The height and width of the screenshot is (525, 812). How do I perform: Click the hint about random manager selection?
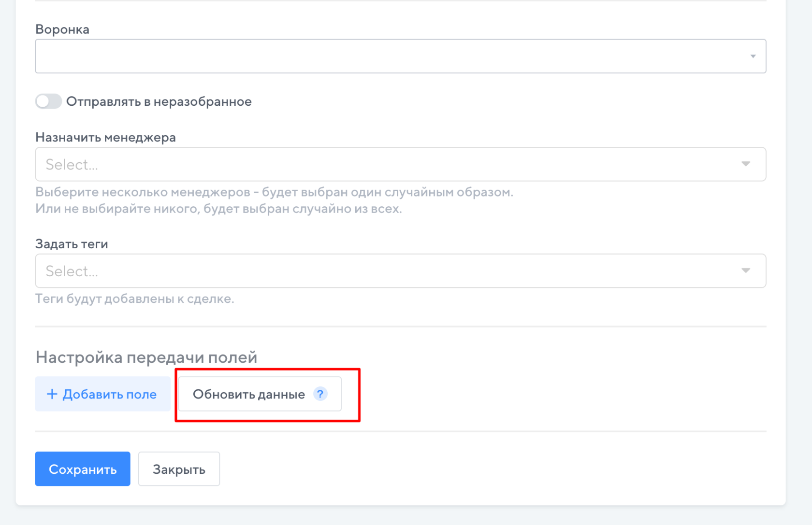tap(274, 192)
